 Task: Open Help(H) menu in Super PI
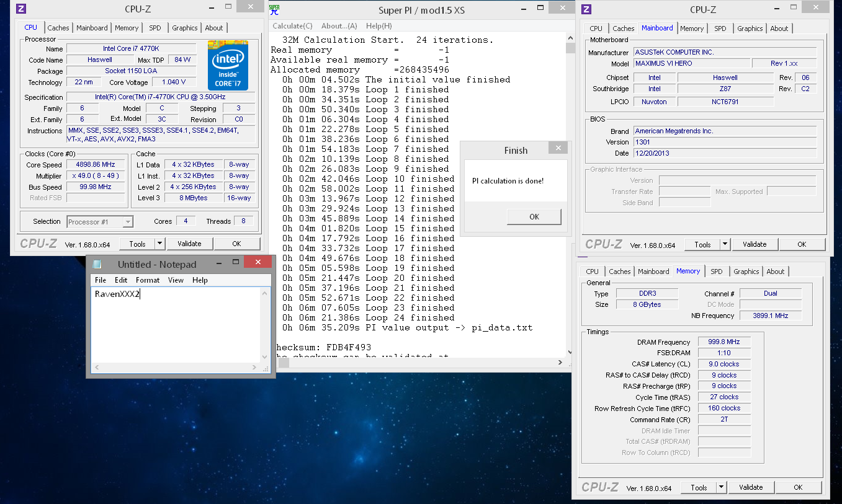(x=378, y=26)
